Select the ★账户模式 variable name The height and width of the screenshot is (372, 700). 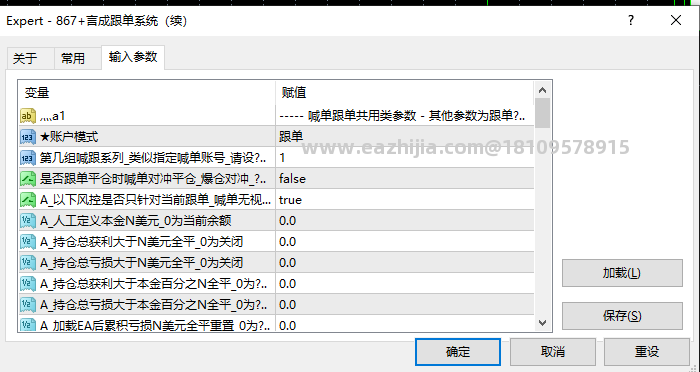point(69,137)
